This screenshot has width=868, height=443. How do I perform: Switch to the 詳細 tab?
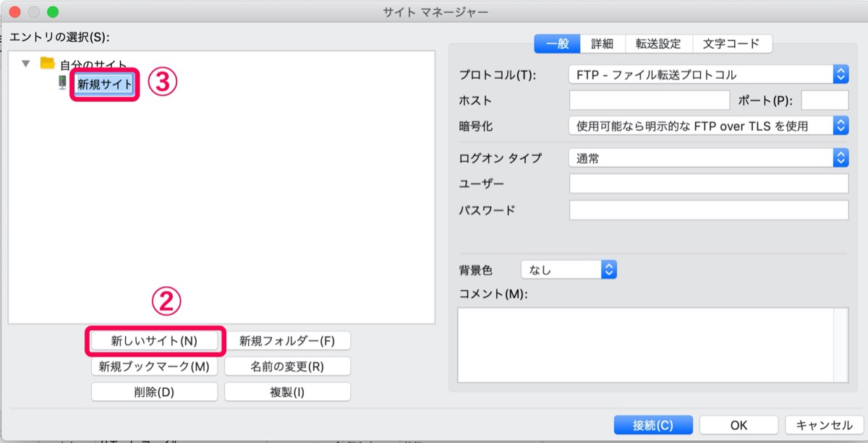[603, 43]
